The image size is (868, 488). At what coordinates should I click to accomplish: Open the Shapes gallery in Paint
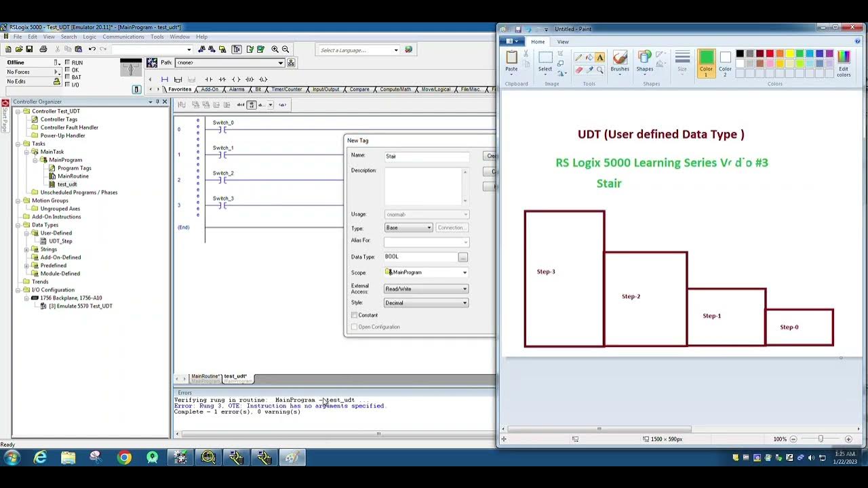click(645, 62)
